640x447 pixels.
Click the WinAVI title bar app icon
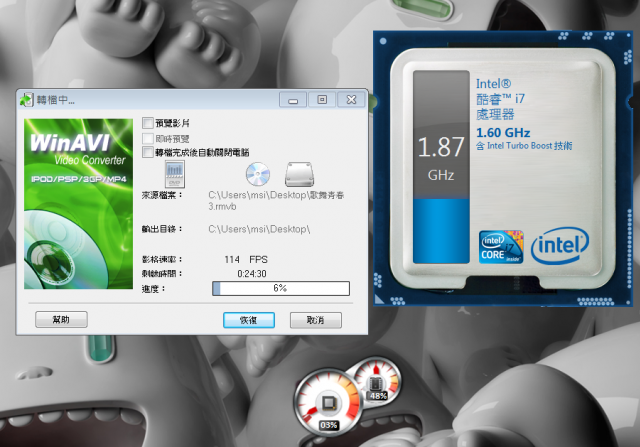[27, 100]
